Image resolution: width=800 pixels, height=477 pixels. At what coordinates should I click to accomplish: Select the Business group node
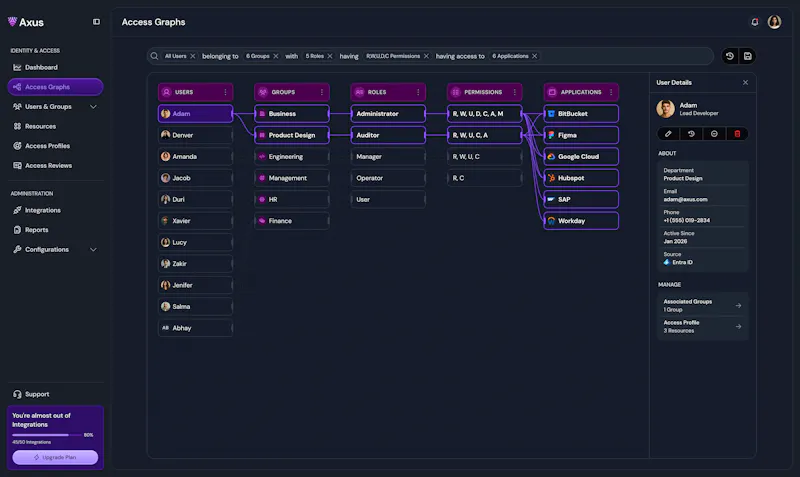pyautogui.click(x=292, y=114)
